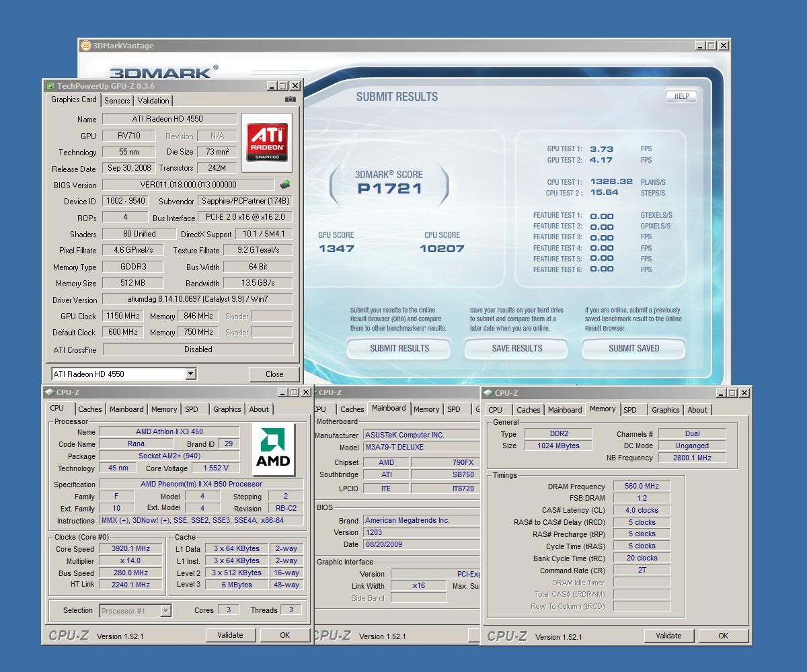Click the GPU-Z title bar icon
This screenshot has height=672, width=807.
50,86
